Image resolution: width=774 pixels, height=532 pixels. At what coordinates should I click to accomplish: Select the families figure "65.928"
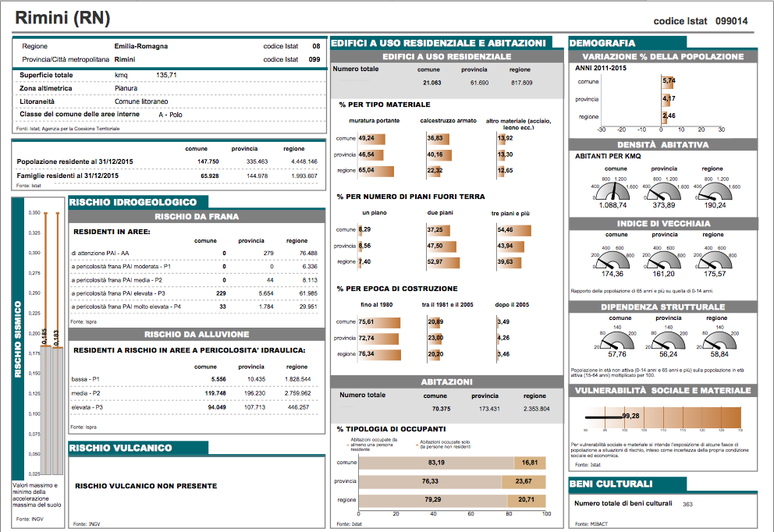[210, 176]
